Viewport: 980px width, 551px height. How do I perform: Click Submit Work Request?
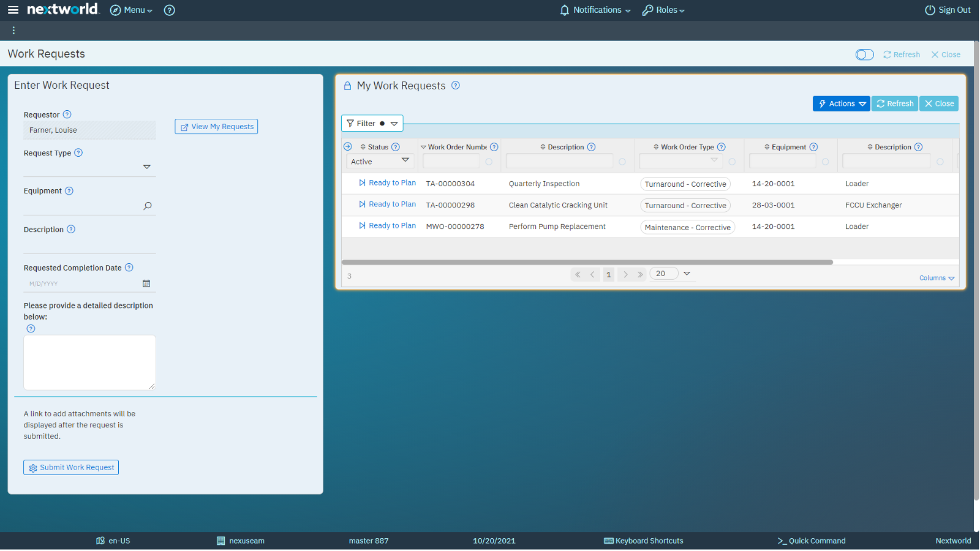click(x=70, y=467)
